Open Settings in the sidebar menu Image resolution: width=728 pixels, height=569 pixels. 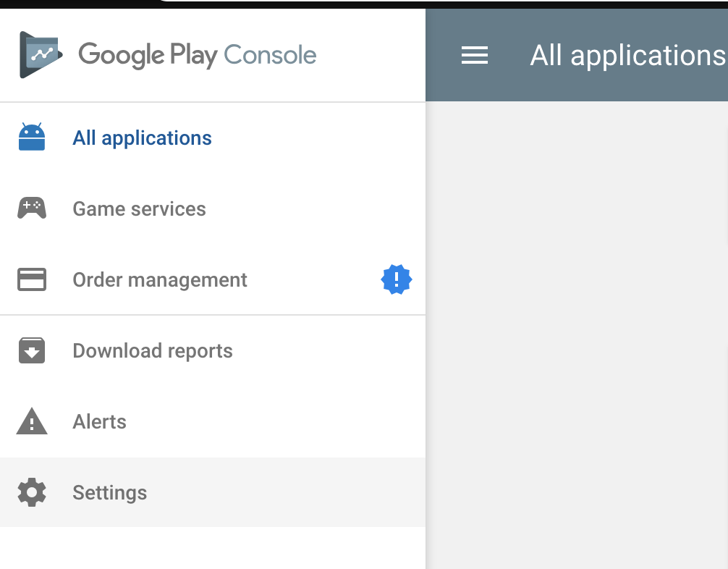click(x=213, y=492)
